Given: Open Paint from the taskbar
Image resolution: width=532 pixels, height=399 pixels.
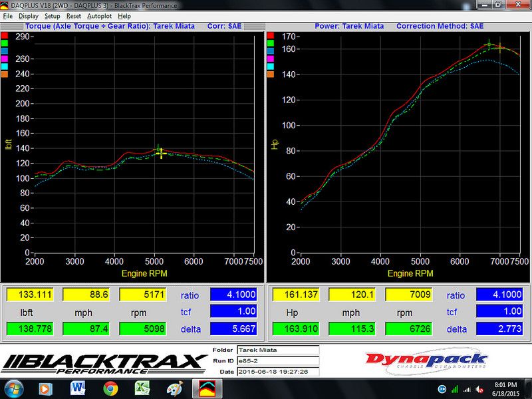Looking at the screenshot, I should (x=175, y=388).
